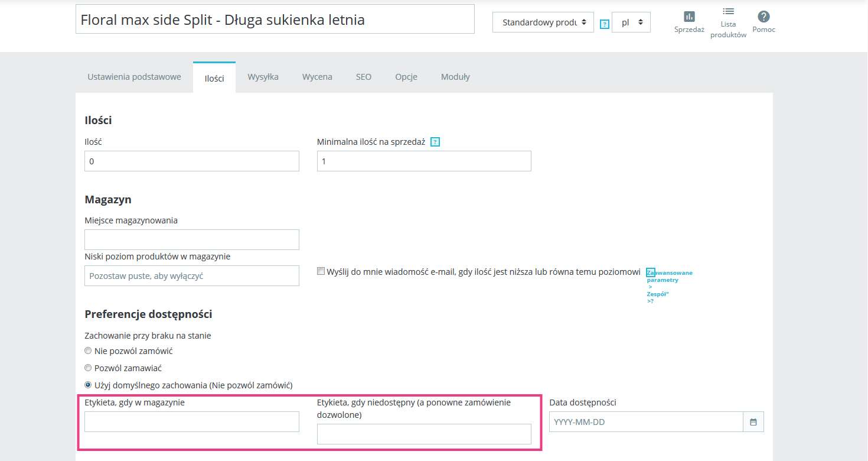The height and width of the screenshot is (461, 868).
Task: Focus the Miejsce magazynowania field
Action: [191, 240]
